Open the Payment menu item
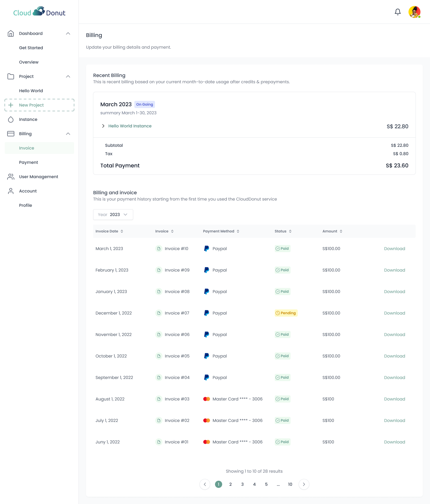 29,162
